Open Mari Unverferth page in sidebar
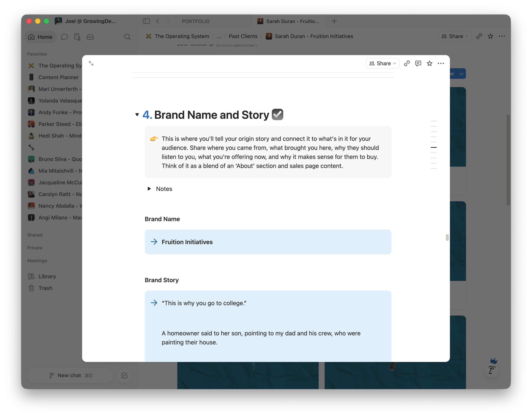The image size is (532, 417). pos(54,89)
